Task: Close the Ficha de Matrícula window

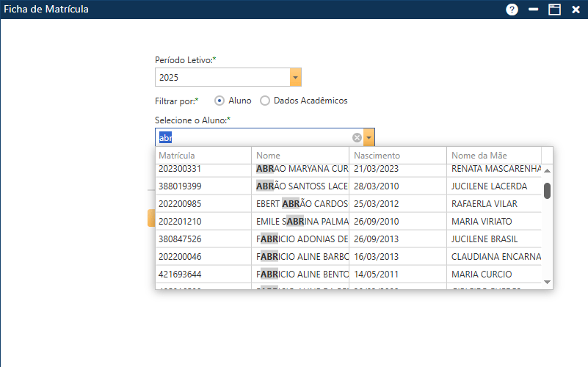Action: coord(576,10)
